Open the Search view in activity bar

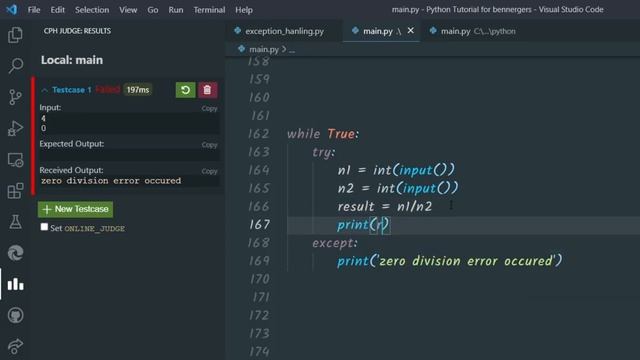tap(15, 65)
